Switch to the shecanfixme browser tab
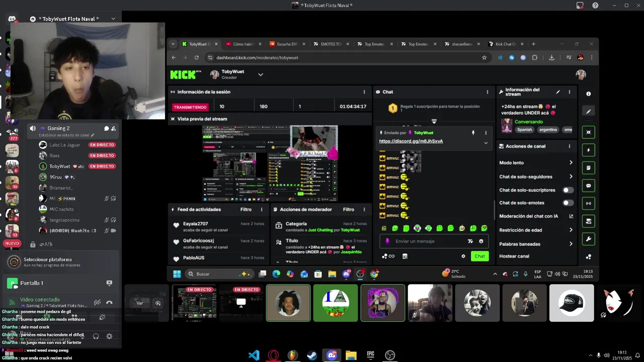 (461, 44)
